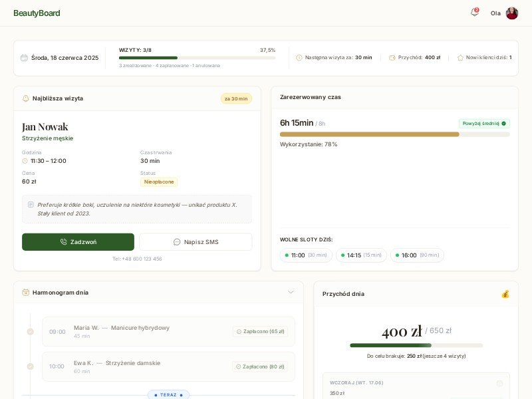Click the Harmonogram dnia calendar icon
This screenshot has width=532, height=399.
click(26, 293)
